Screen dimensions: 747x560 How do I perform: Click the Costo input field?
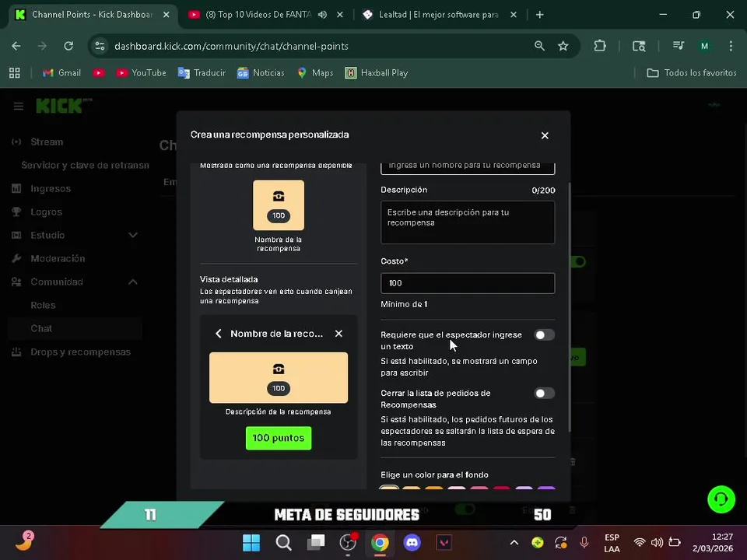pyautogui.click(x=468, y=283)
